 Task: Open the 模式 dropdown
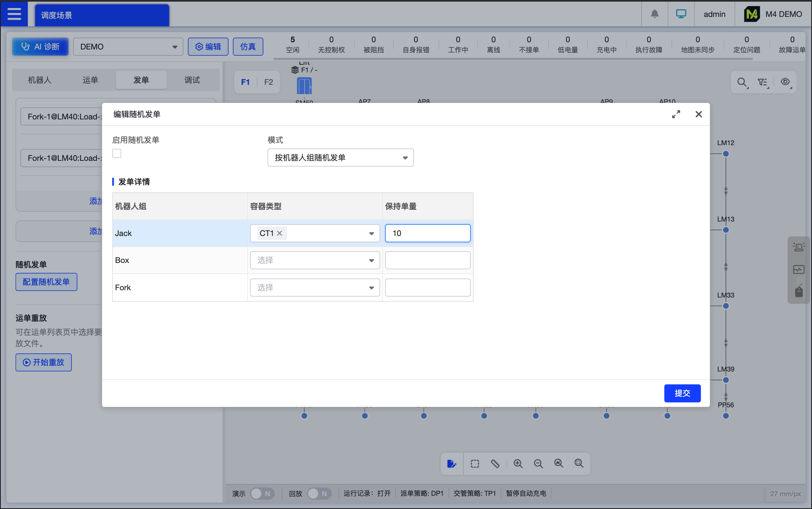coord(340,158)
